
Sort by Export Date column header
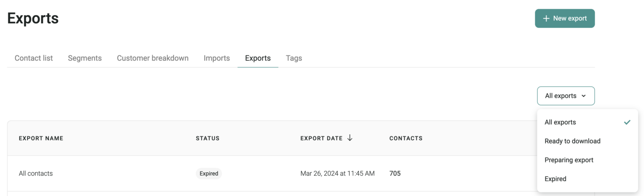click(322, 138)
